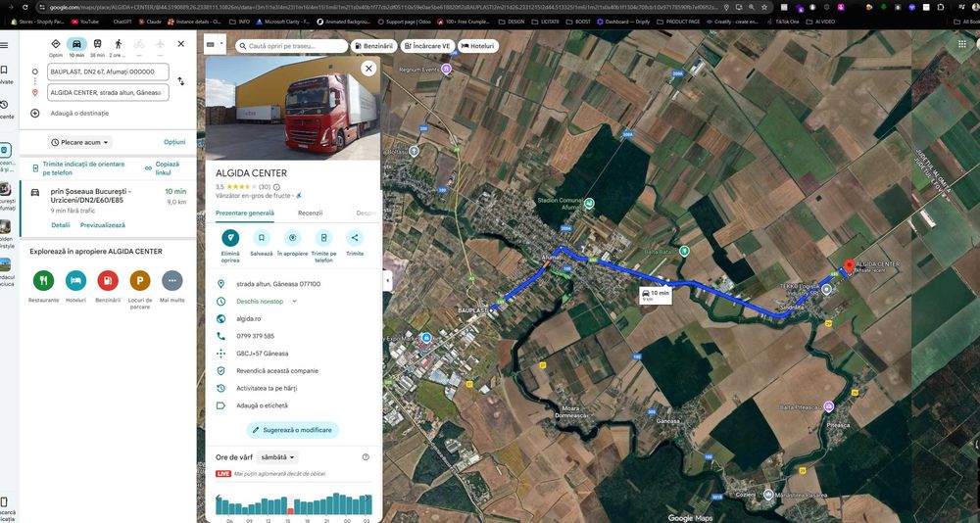Open the sâmbătă day dropdown
Screen dimensions: 980x523
point(277,457)
